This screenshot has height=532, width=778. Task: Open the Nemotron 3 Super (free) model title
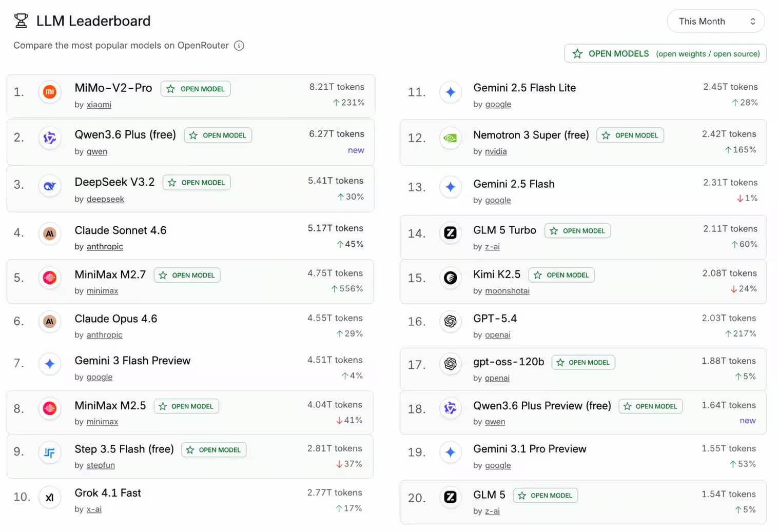[531, 135]
